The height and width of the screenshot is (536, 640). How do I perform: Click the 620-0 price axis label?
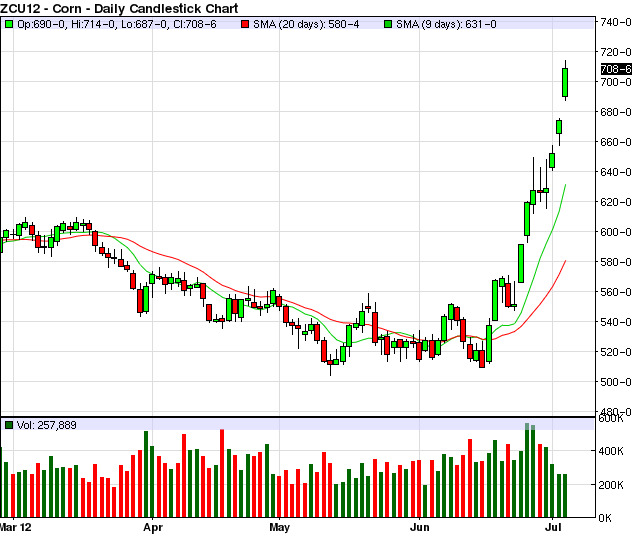click(x=616, y=202)
